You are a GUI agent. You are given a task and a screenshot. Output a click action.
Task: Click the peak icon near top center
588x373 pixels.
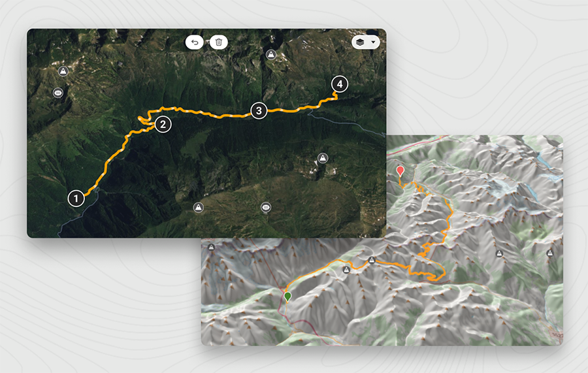(270, 55)
